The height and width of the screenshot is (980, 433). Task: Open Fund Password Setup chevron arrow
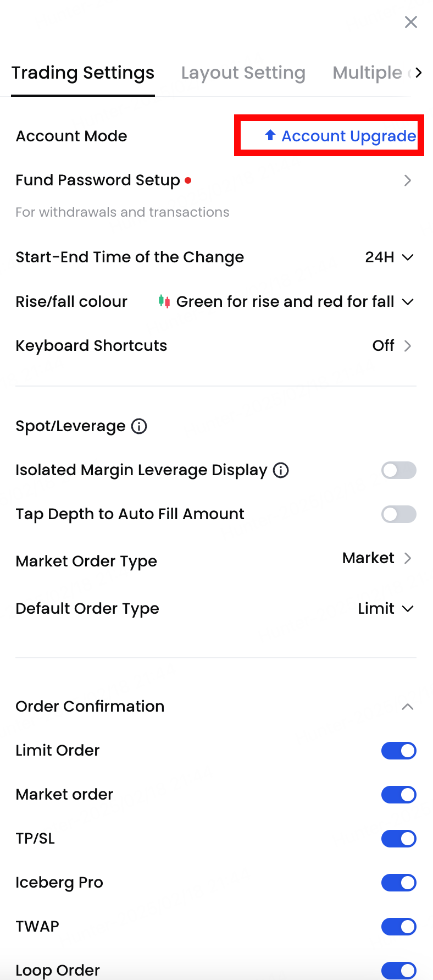coord(407,180)
